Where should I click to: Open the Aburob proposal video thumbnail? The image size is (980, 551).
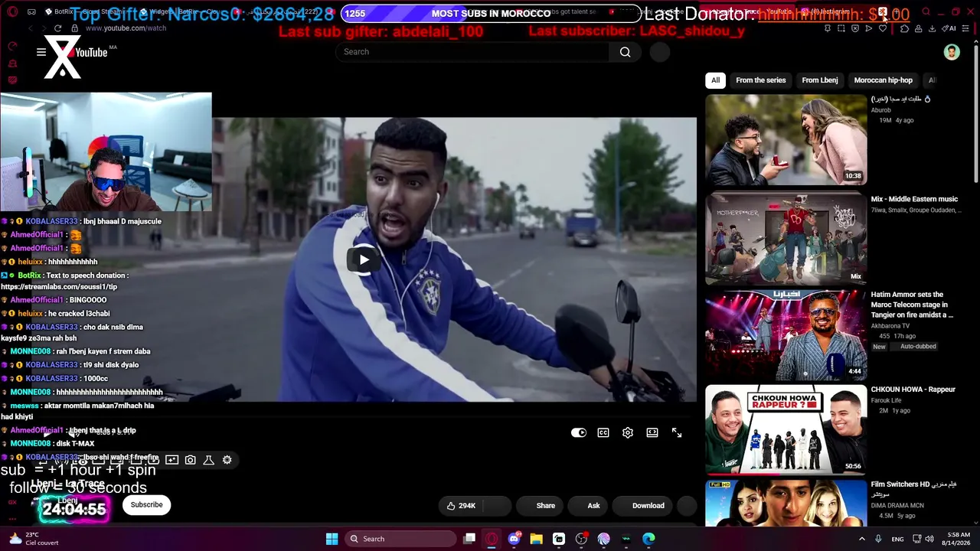pyautogui.click(x=786, y=140)
